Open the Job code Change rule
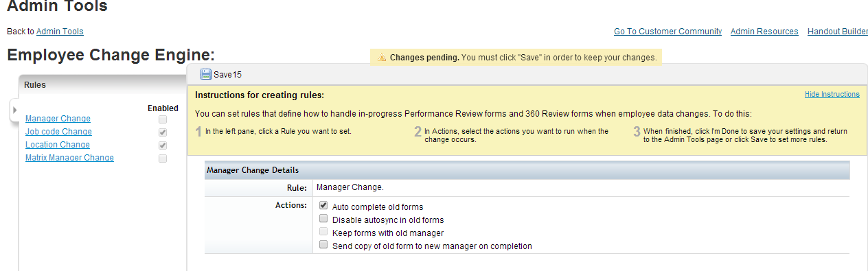 (58, 132)
